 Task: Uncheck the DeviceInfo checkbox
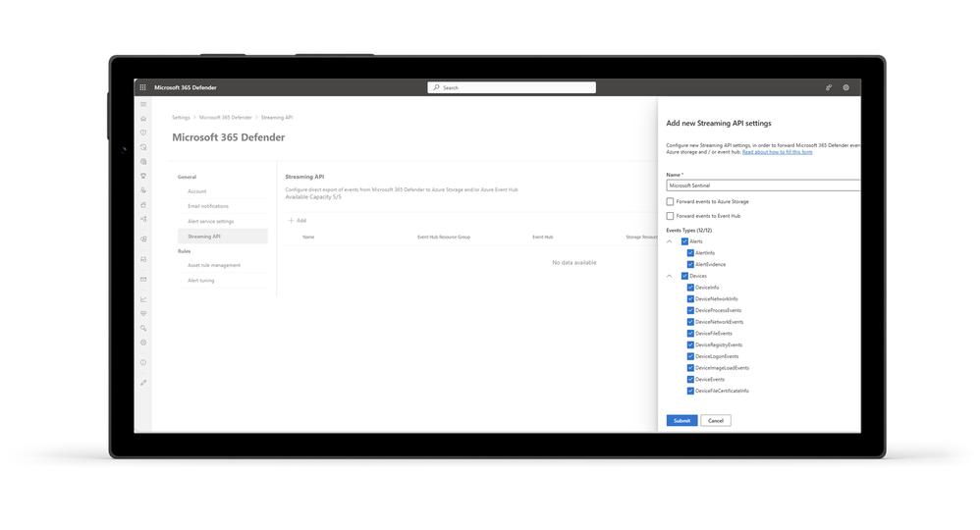point(690,288)
